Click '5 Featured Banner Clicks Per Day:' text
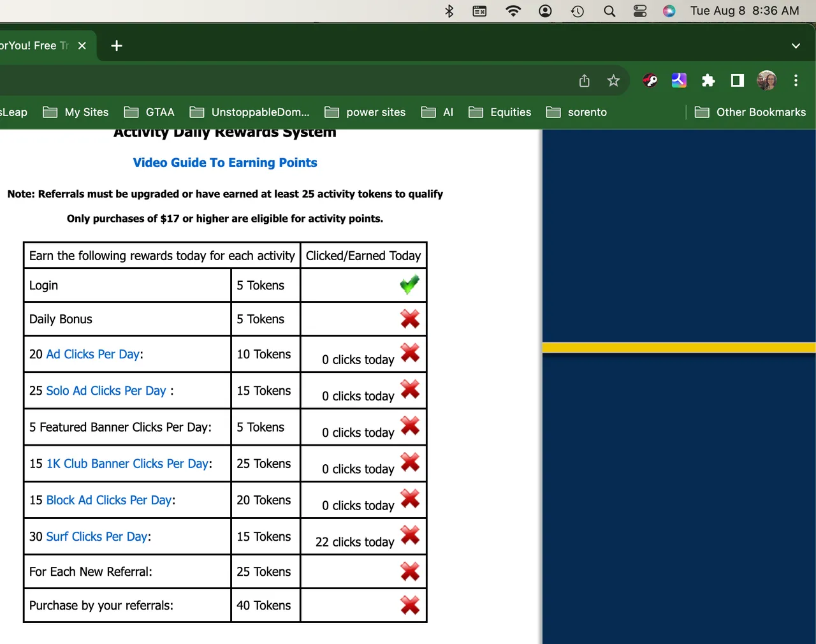The height and width of the screenshot is (644, 816). point(120,427)
